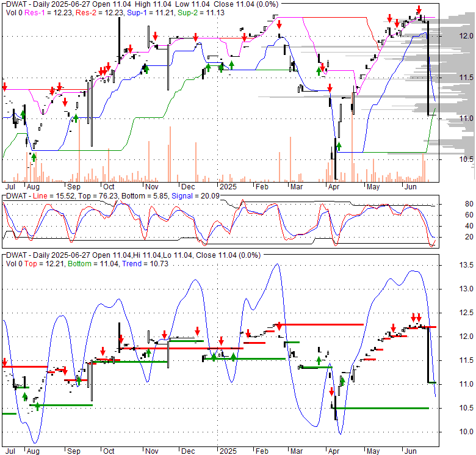The width and height of the screenshot is (476, 455).
Task: Click the trend chart Top = 12.21 label
Action: pyautogui.click(x=45, y=264)
